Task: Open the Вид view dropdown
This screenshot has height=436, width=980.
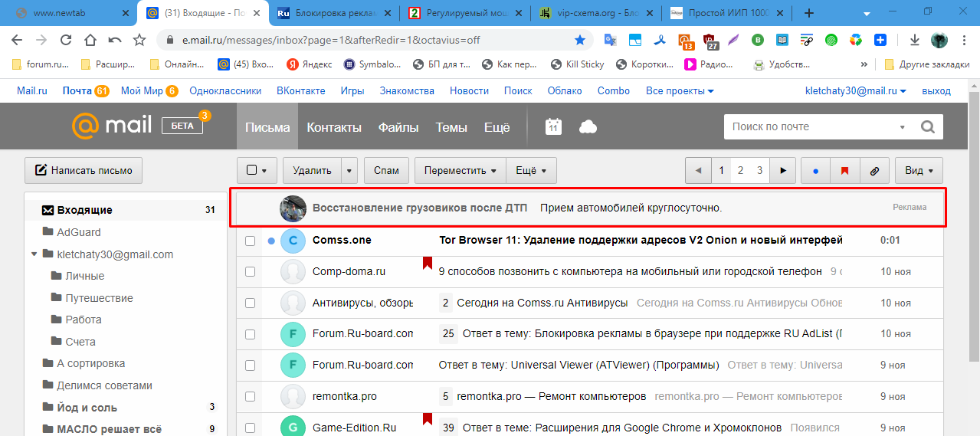Action: coord(919,171)
